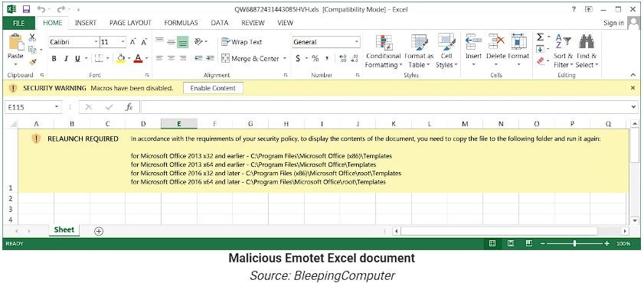Viewport: 644px width, 283px height.
Task: Toggle Underline formatting
Action: [x=77, y=59]
